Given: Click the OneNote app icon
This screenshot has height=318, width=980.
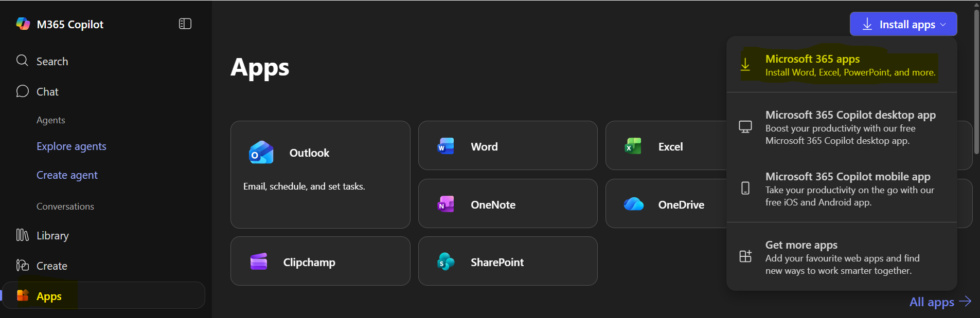Looking at the screenshot, I should [446, 204].
